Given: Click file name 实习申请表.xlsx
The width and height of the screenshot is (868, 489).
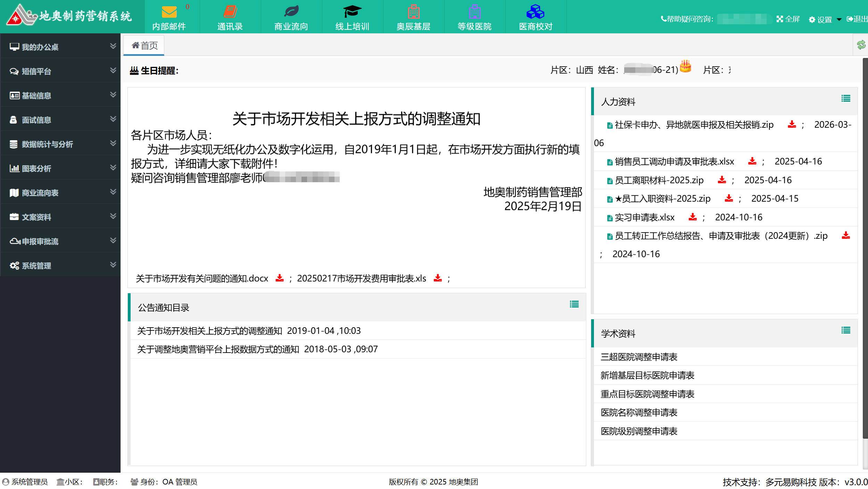Looking at the screenshot, I should (x=645, y=217).
